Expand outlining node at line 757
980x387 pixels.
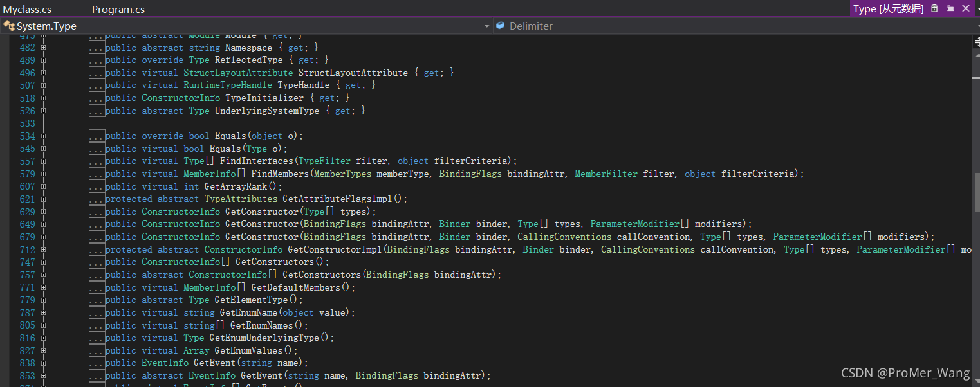click(x=43, y=274)
